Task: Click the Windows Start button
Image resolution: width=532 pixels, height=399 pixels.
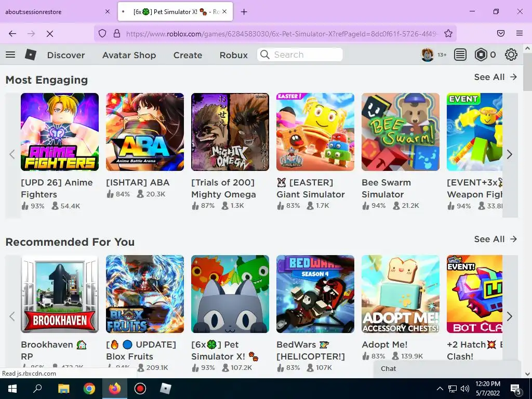Action: [x=12, y=389]
